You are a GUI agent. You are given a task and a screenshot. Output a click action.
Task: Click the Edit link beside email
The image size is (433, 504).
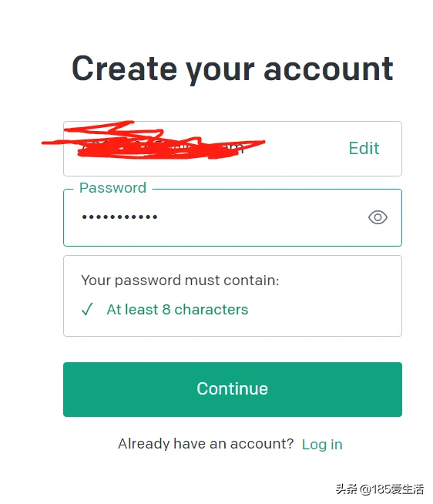click(364, 148)
